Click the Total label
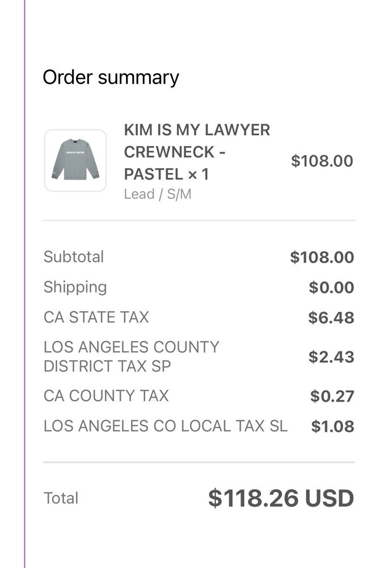 coord(61,498)
